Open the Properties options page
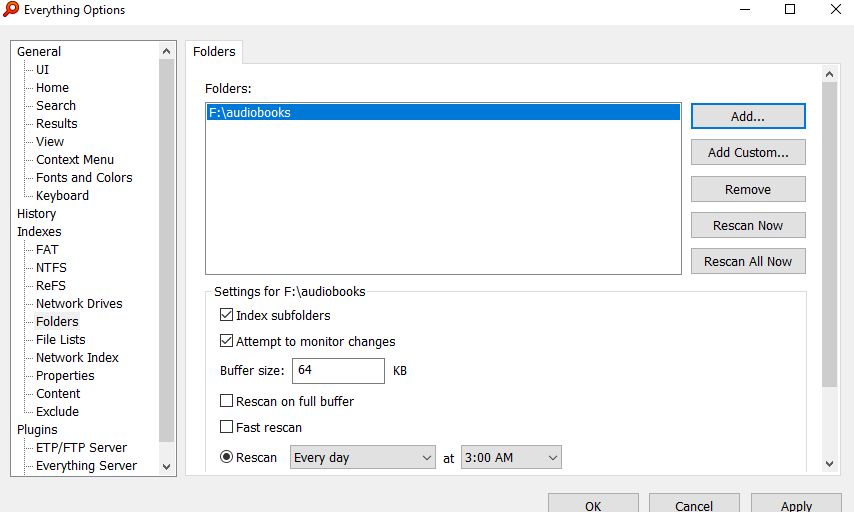The image size is (854, 512). coord(65,375)
